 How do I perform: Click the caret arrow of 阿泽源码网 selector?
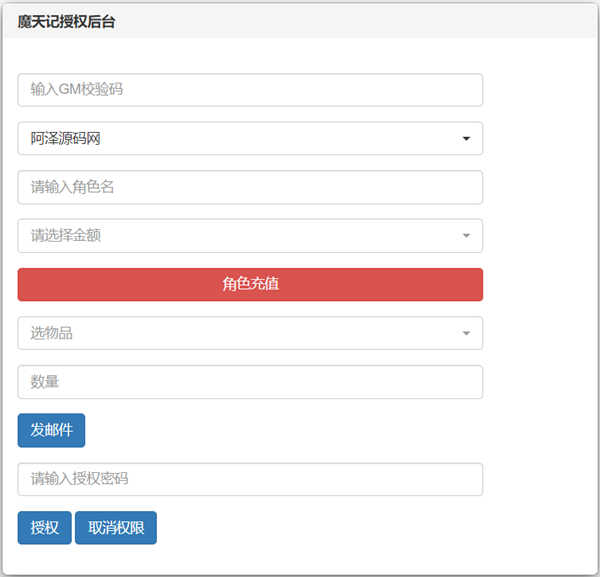(x=466, y=139)
